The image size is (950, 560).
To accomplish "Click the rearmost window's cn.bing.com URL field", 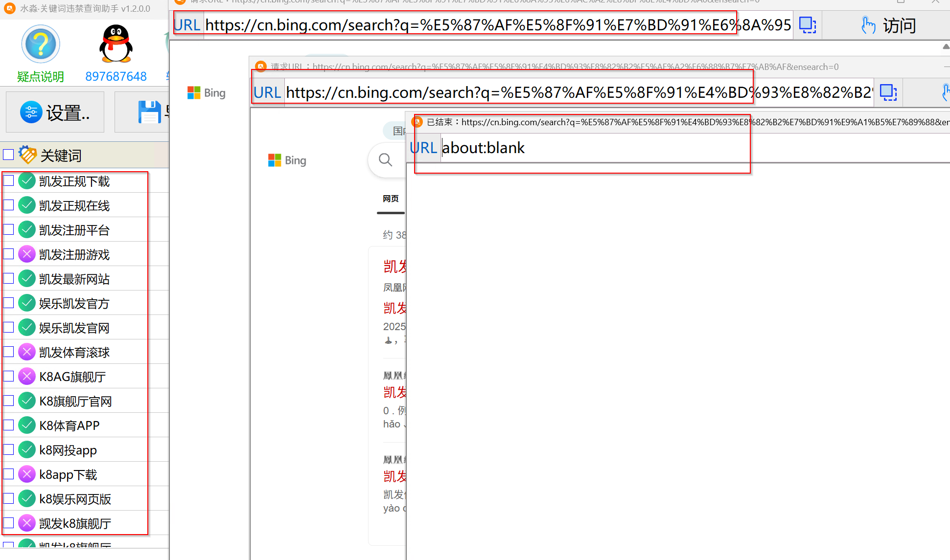I will point(498,25).
